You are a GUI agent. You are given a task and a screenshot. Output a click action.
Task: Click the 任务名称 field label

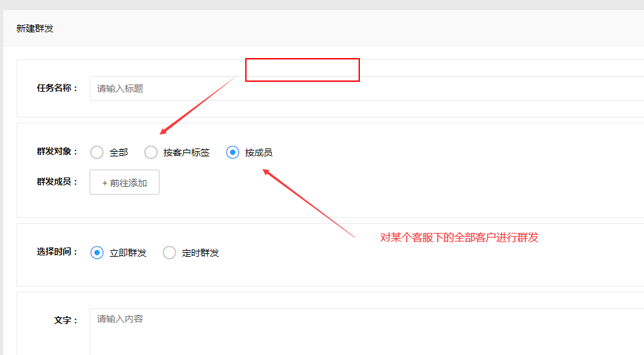(x=57, y=88)
